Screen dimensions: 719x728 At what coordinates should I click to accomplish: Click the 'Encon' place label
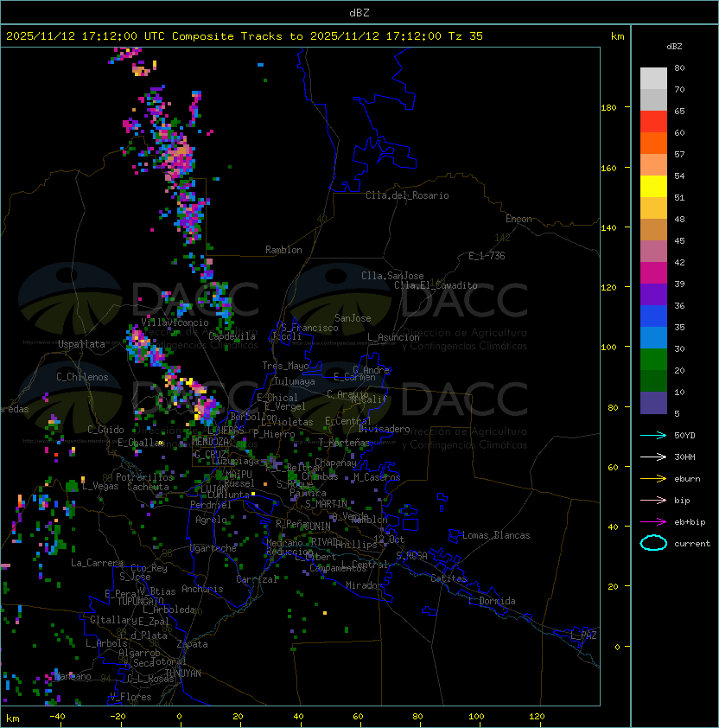519,219
